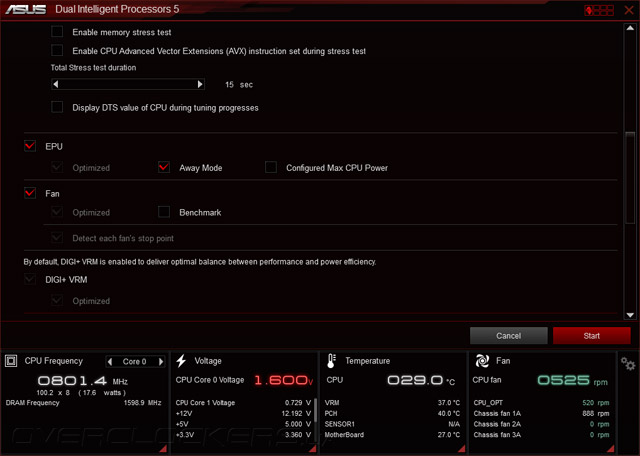Click the stress test duration slider track
The height and width of the screenshot is (456, 640).
tap(128, 84)
